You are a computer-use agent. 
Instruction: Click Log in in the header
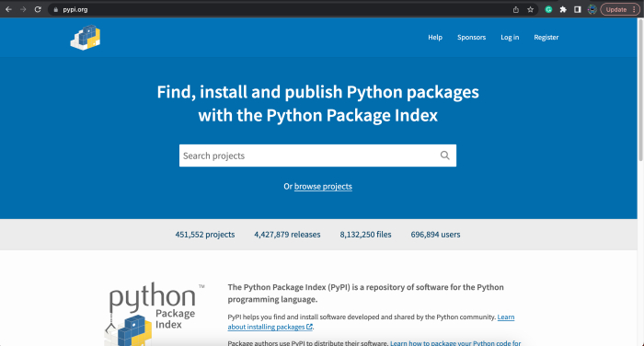(510, 38)
